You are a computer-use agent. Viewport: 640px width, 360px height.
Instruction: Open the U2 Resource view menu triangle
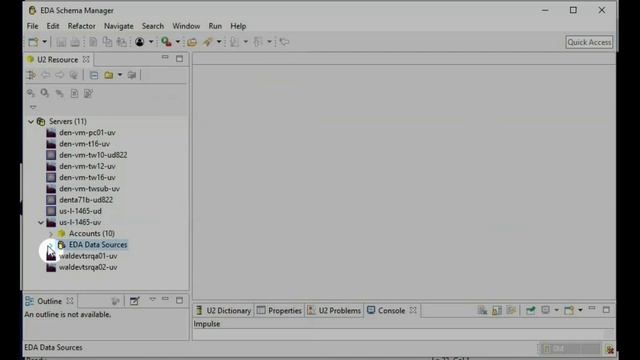point(33,107)
